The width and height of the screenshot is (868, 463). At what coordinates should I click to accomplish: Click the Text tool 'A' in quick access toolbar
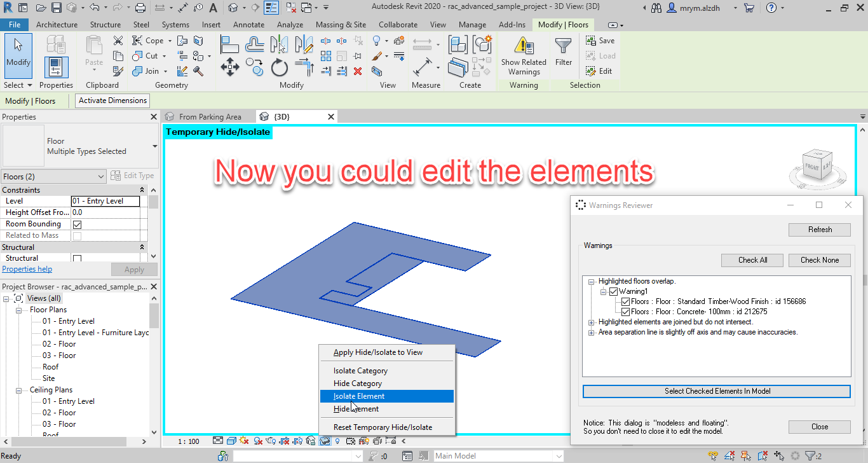point(213,8)
